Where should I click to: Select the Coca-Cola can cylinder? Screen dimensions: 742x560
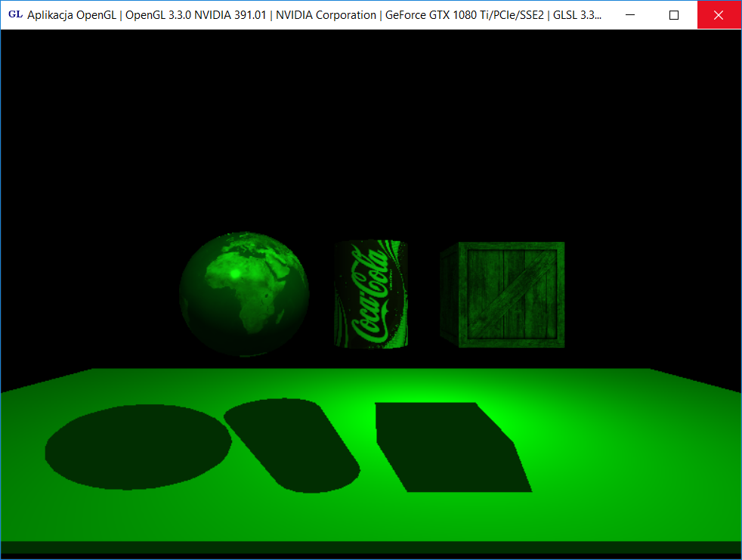(371, 295)
